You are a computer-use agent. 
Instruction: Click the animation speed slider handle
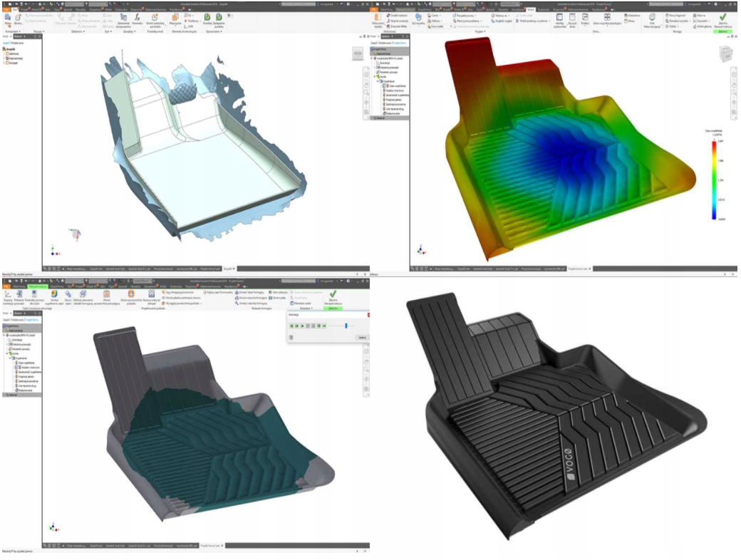[x=346, y=326]
